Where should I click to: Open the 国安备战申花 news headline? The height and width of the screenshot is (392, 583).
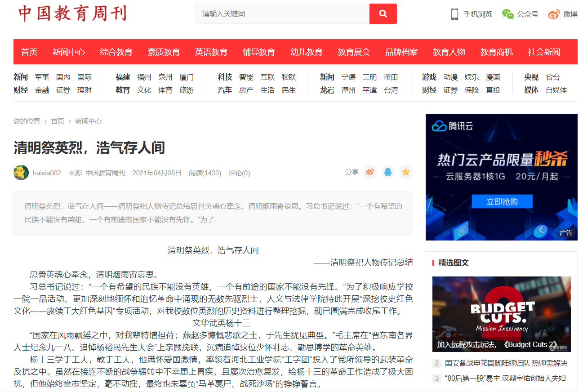click(x=506, y=363)
